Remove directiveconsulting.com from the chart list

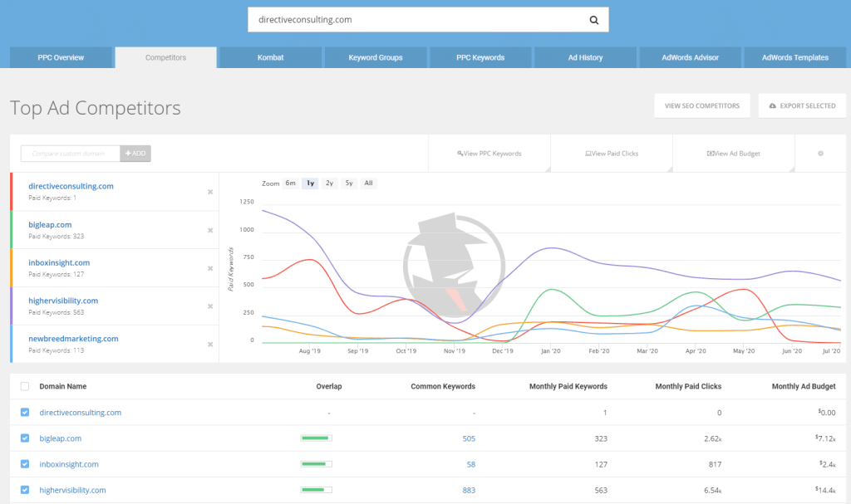click(x=210, y=192)
